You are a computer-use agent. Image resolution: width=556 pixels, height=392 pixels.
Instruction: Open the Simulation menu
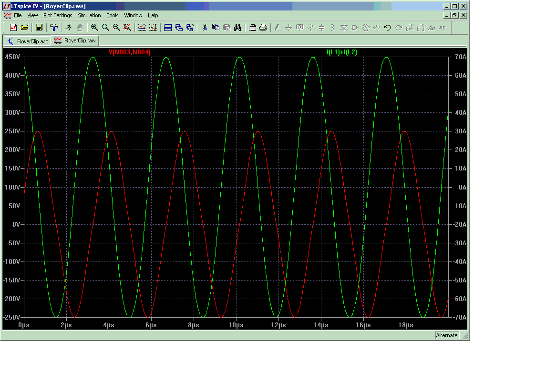(x=89, y=15)
